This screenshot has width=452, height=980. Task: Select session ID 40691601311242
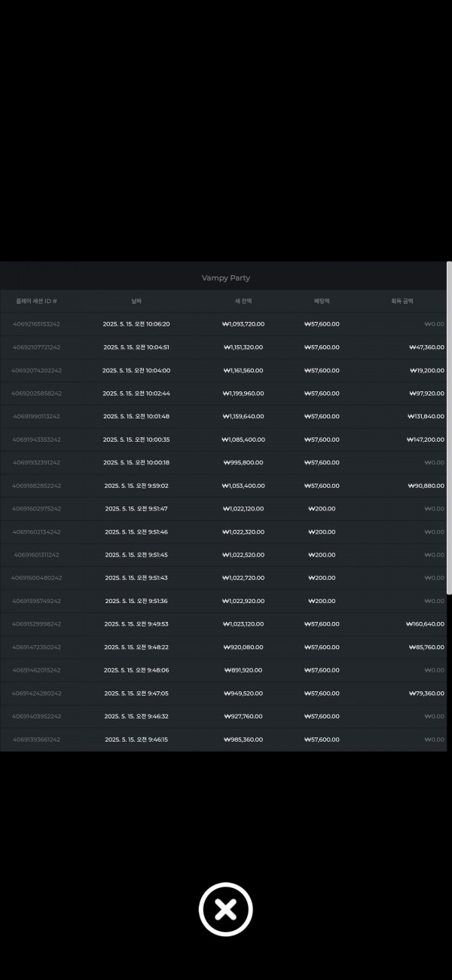tap(37, 555)
